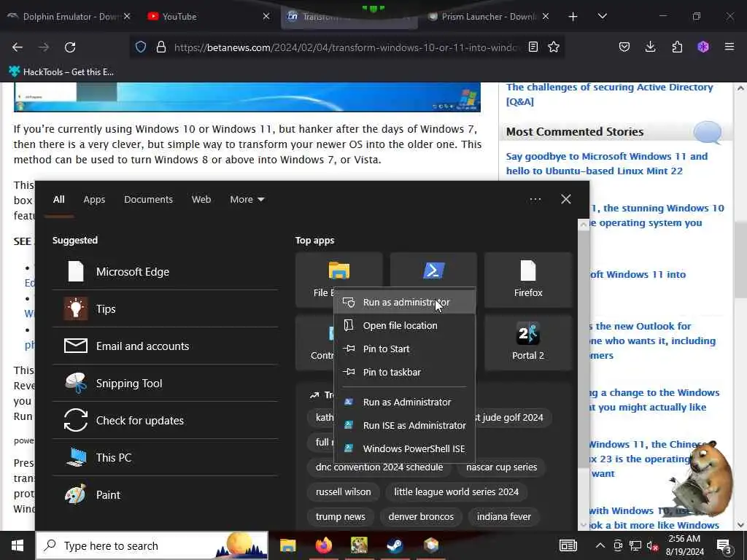Open Email and accounts suggestion
This screenshot has width=747, height=560.
[165, 346]
